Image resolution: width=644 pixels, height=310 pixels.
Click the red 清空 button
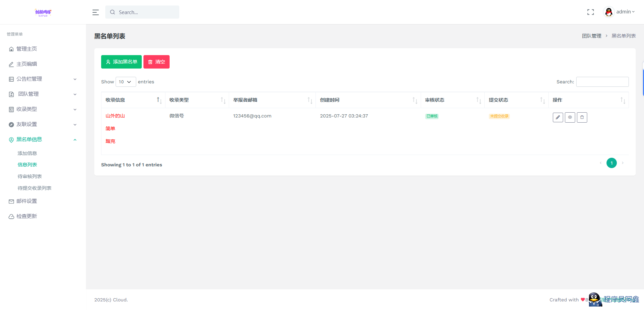pyautogui.click(x=157, y=62)
